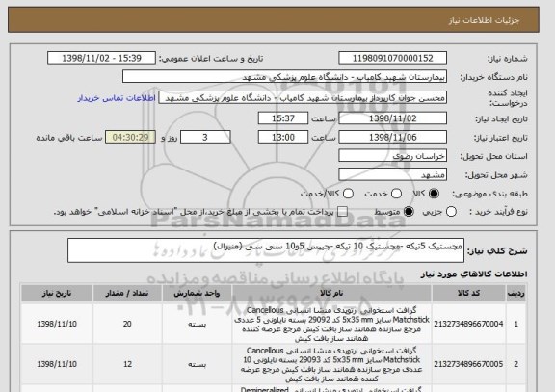This screenshot has width=555, height=392.
Task: Click quantity 20 in row 1
Action: click(x=127, y=324)
